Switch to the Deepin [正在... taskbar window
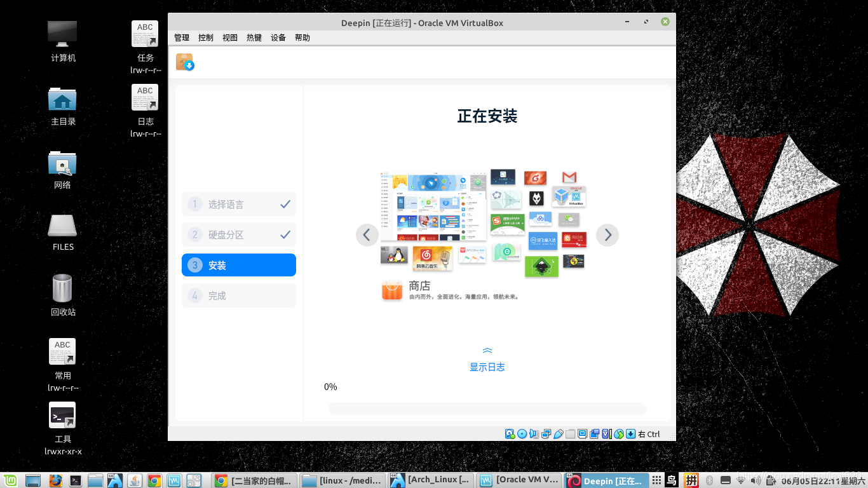Image resolution: width=868 pixels, height=488 pixels. pyautogui.click(x=607, y=480)
